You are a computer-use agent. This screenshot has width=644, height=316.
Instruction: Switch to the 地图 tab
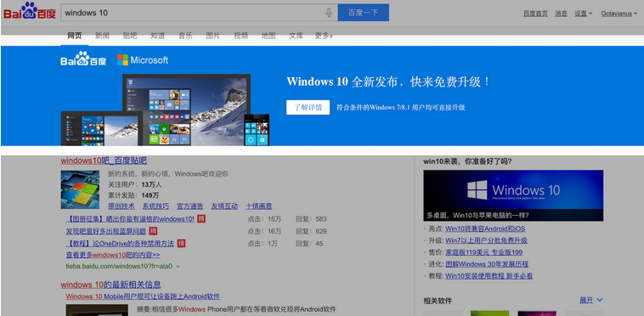coord(268,36)
